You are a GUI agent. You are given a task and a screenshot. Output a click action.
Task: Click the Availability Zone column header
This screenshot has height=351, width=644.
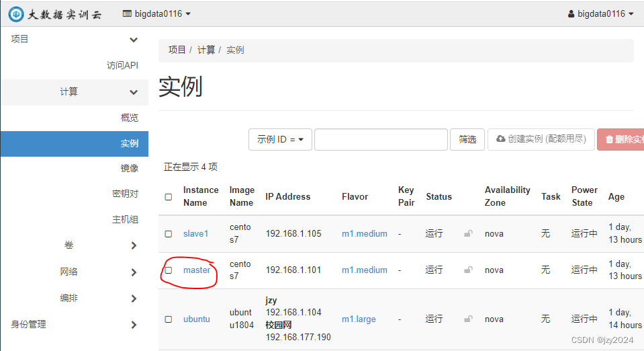pyautogui.click(x=507, y=196)
